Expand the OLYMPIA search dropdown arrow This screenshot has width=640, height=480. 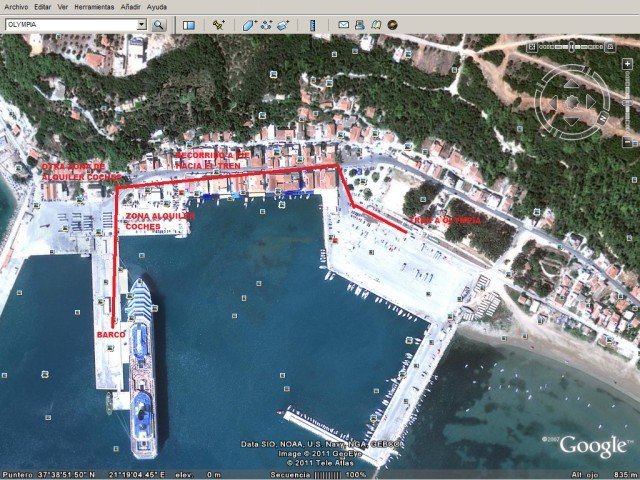(x=141, y=24)
